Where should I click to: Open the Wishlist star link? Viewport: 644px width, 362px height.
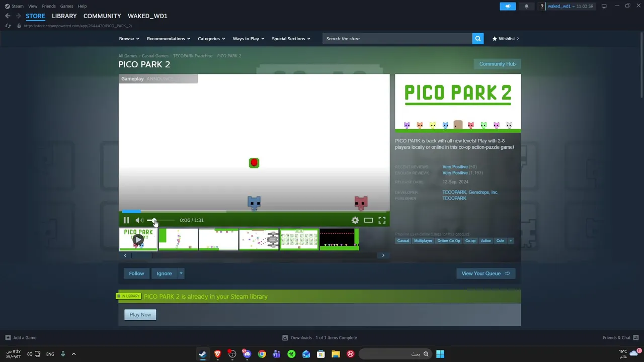point(505,39)
